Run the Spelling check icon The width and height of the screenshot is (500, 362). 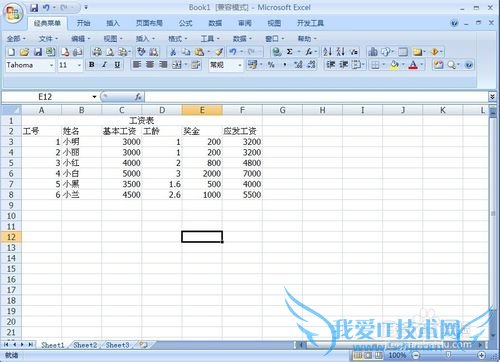point(141,52)
